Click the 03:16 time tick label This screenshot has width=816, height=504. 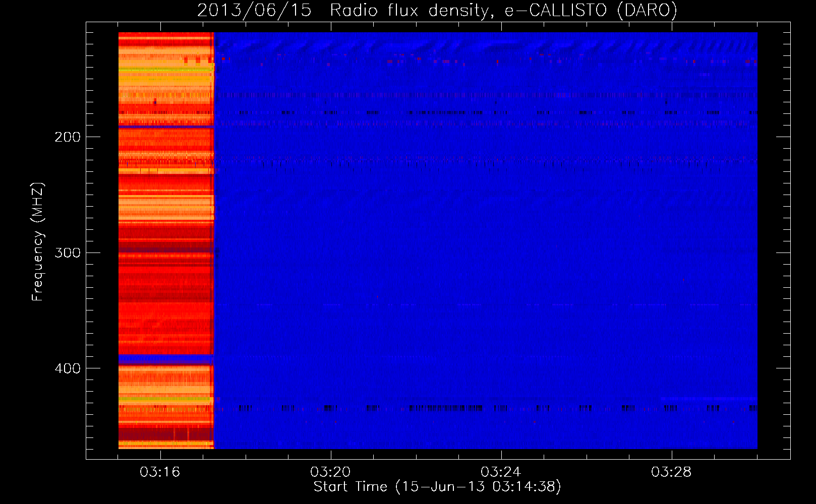point(160,472)
